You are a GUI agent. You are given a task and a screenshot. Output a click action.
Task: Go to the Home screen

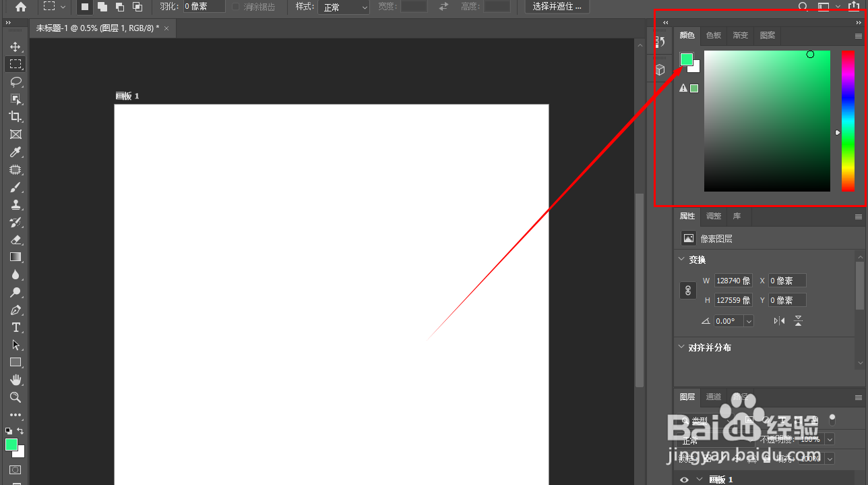tap(21, 7)
